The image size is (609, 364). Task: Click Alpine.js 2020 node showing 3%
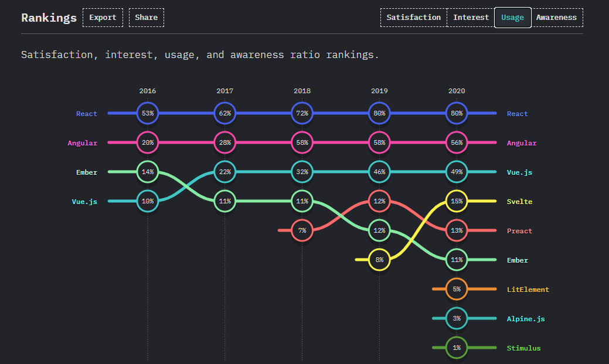[457, 318]
